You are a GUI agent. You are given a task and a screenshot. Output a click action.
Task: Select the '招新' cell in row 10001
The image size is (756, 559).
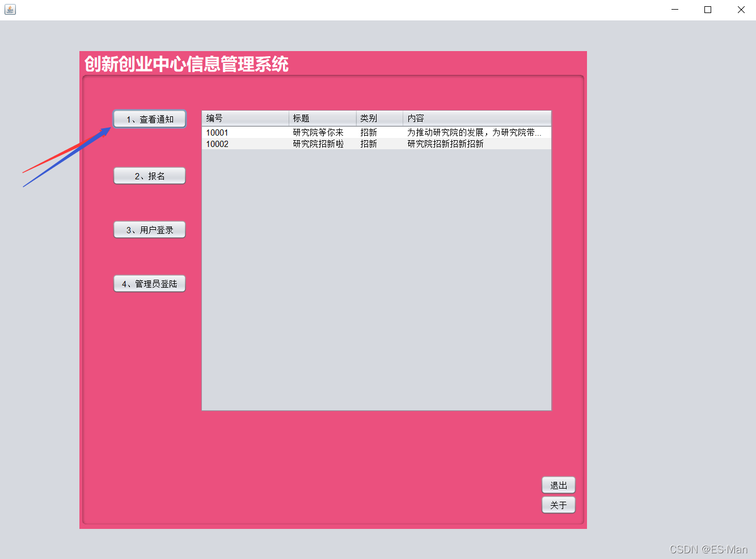[x=380, y=132]
